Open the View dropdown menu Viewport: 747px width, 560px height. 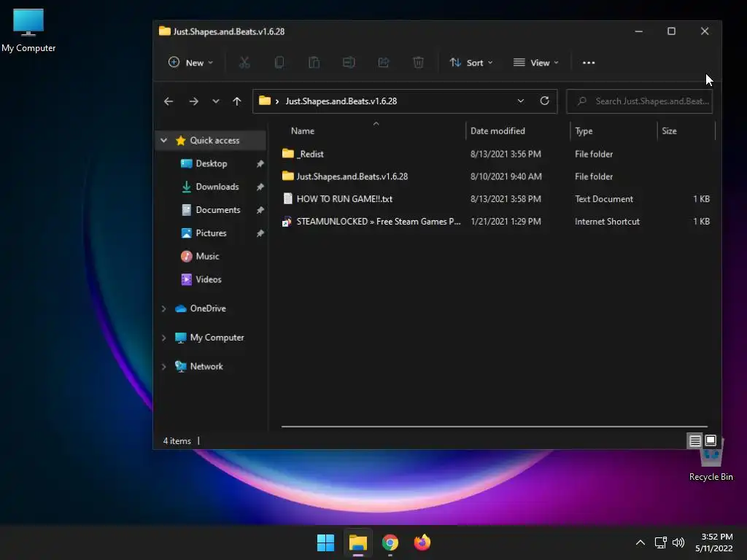[536, 63]
